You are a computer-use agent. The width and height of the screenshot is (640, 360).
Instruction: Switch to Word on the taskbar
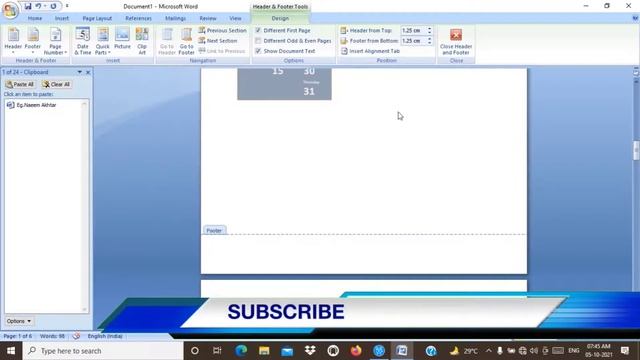coord(402,351)
